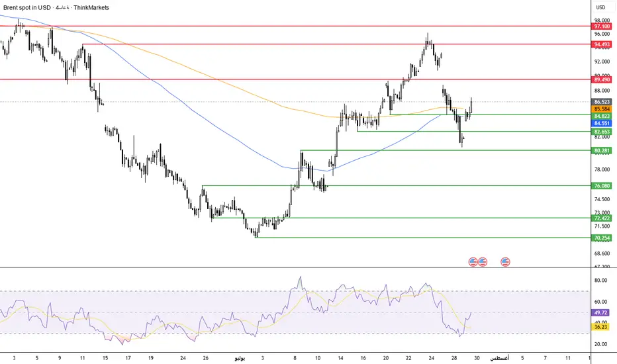Click the middle US flag economic event icon

[x=483, y=261]
